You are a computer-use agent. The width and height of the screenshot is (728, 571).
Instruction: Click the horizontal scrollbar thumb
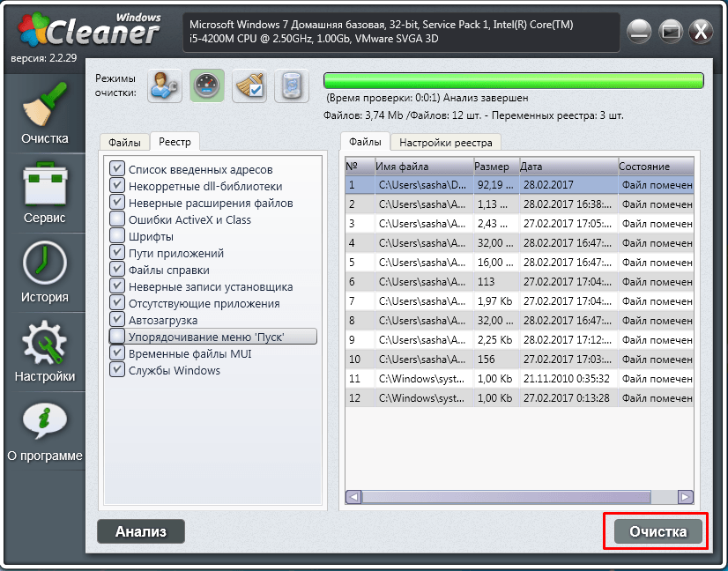(506, 497)
